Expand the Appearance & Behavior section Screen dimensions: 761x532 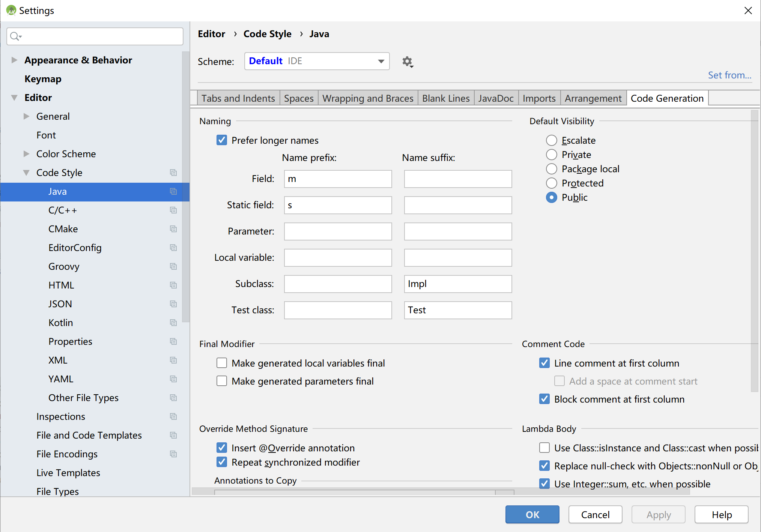coord(14,60)
